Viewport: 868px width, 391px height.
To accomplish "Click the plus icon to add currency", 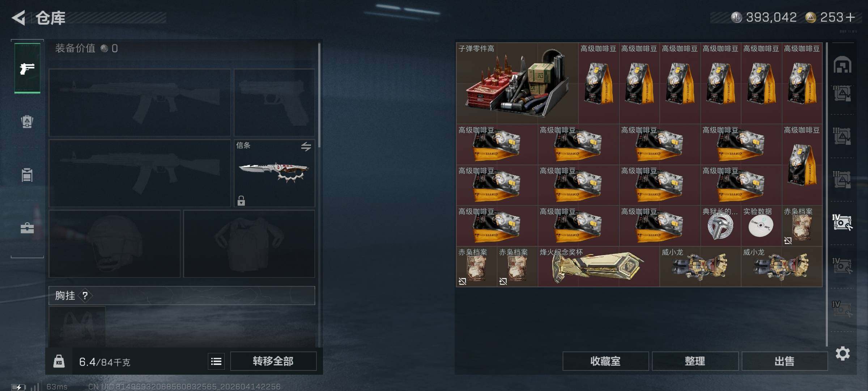I will (x=851, y=17).
